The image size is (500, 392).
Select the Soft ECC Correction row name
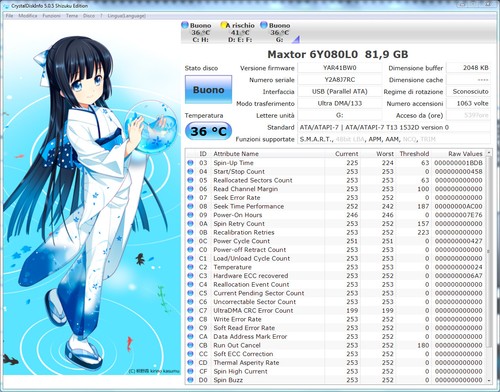[243, 354]
